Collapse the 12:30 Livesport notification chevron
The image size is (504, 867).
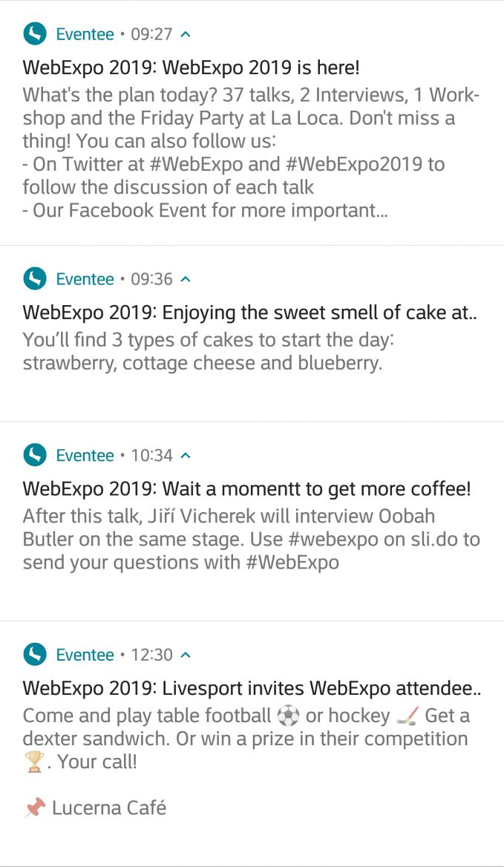[186, 655]
